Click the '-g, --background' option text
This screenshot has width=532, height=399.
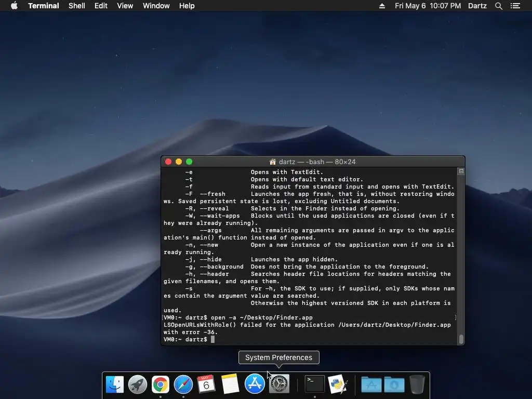click(x=215, y=267)
